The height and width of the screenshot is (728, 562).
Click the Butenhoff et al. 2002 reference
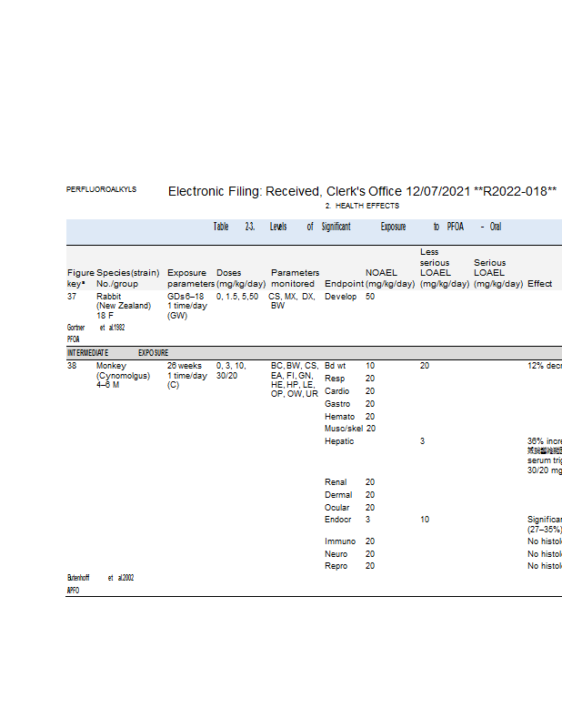coord(100,578)
